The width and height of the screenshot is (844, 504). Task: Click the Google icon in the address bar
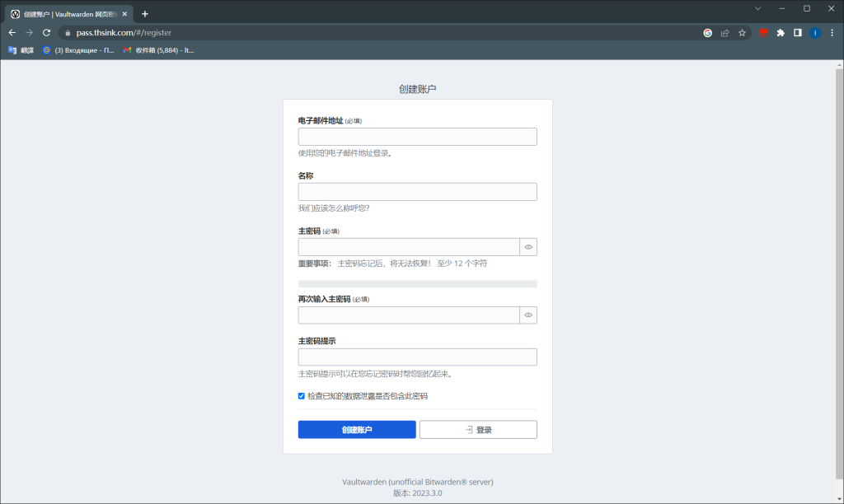tap(706, 32)
